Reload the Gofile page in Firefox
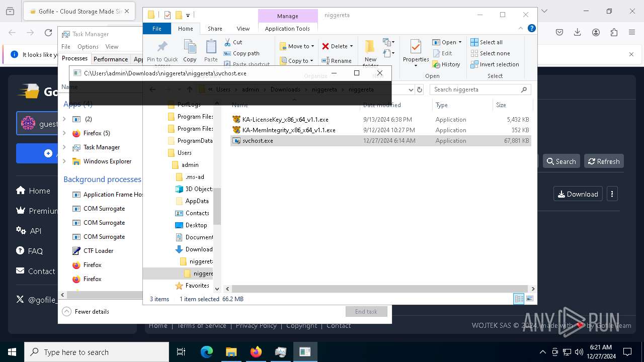The width and height of the screenshot is (644, 362). point(48,33)
